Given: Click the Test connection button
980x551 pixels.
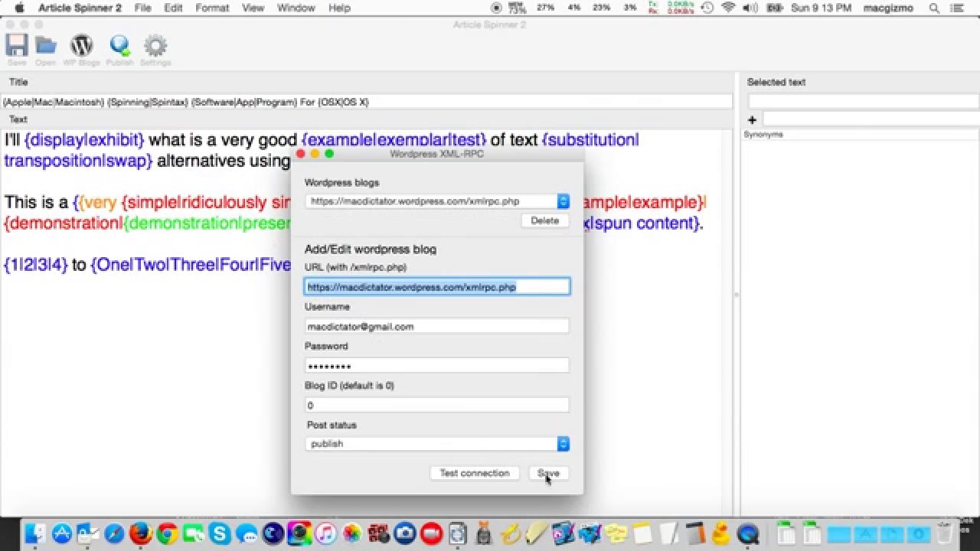Looking at the screenshot, I should pos(475,473).
